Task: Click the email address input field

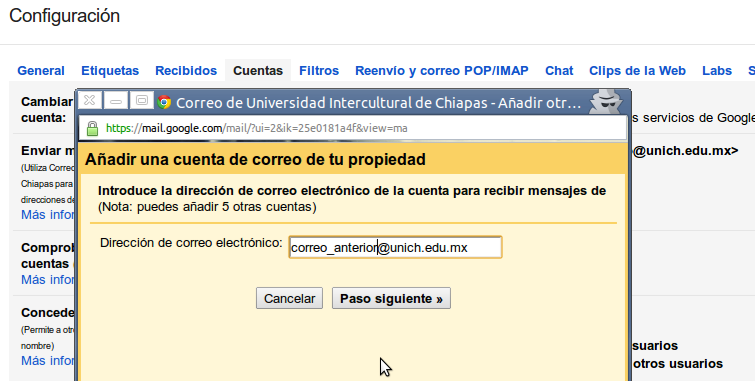Action: pyautogui.click(x=395, y=247)
